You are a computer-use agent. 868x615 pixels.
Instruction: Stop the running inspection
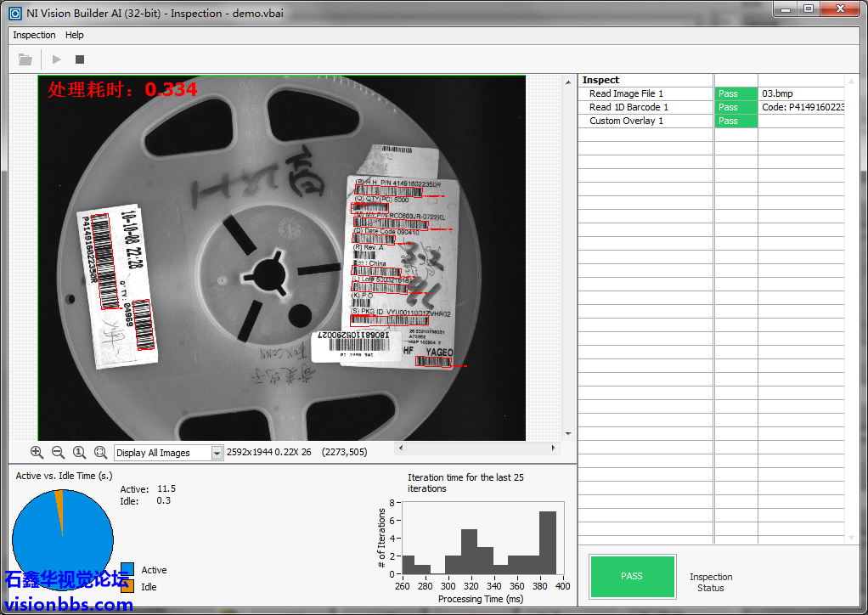[x=80, y=59]
